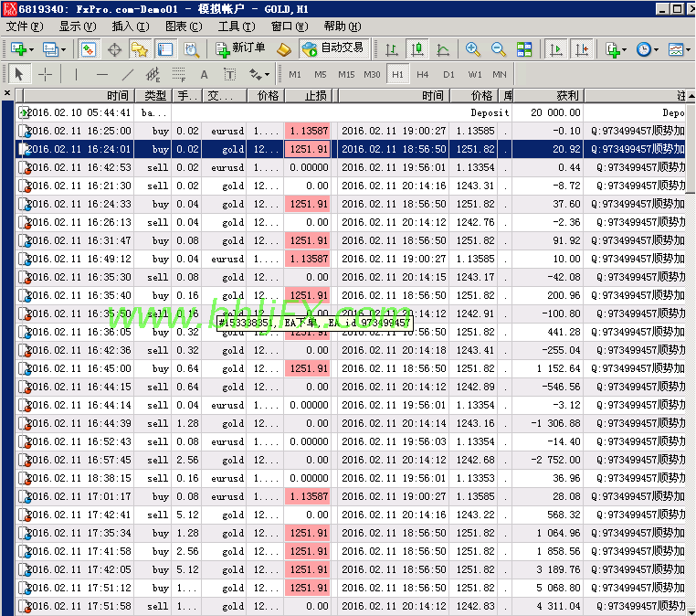This screenshot has width=696, height=616.
Task: Toggle candlestick chart mode
Action: 417,49
